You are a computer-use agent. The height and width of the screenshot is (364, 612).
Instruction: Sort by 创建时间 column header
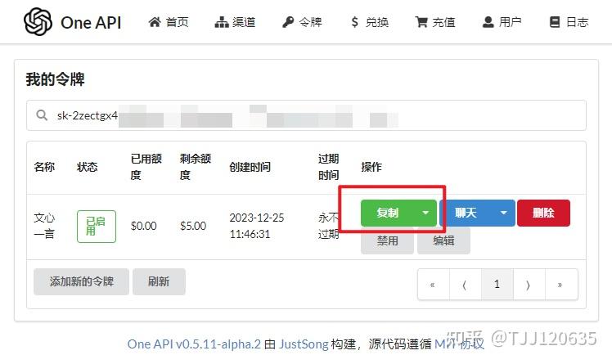[250, 167]
